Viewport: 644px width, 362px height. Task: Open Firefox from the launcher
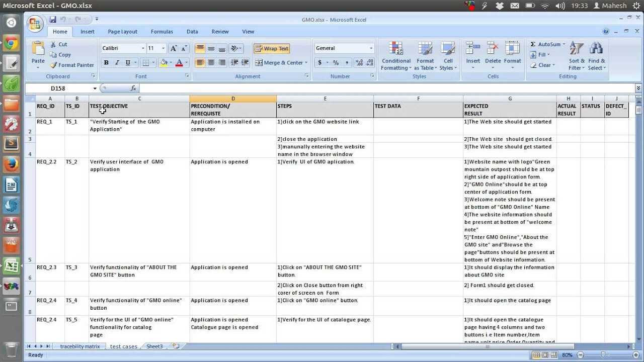click(11, 164)
